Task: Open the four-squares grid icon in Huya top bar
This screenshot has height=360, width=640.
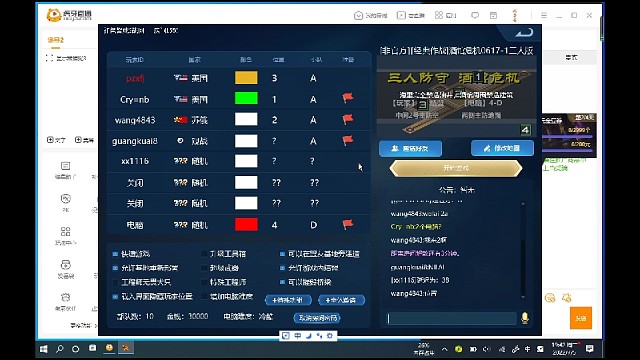Action: pos(439,15)
